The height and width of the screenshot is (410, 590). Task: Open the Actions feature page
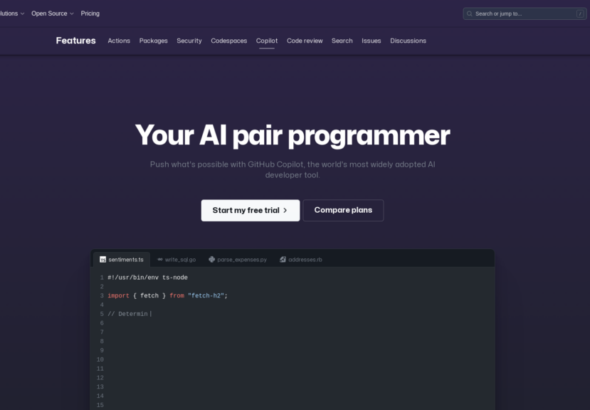pos(119,41)
